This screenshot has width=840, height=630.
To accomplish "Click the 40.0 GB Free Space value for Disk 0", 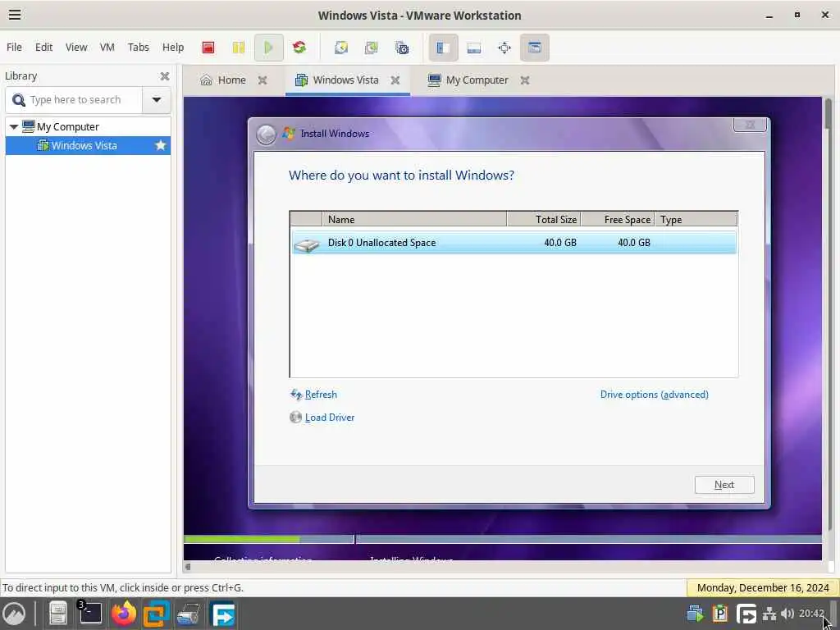I will [634, 243].
